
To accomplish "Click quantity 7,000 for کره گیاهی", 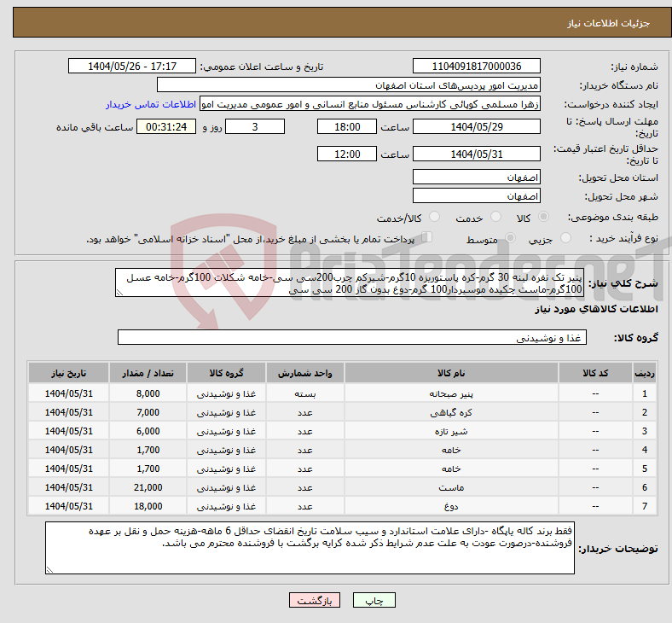I will [148, 412].
